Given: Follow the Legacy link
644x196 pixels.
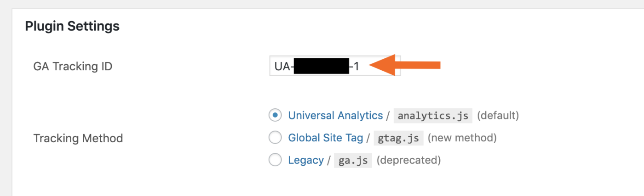Looking at the screenshot, I should [306, 160].
